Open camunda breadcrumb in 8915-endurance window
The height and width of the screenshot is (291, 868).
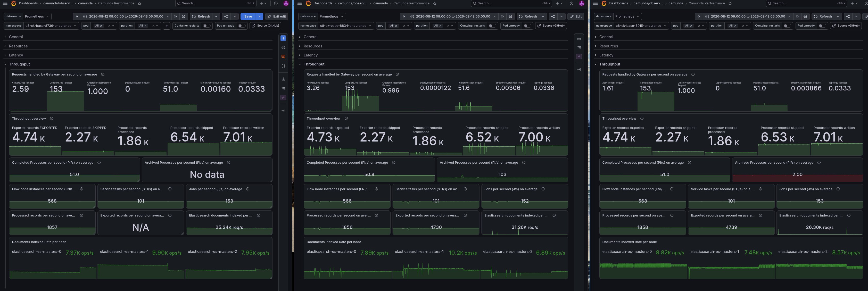[x=676, y=3]
